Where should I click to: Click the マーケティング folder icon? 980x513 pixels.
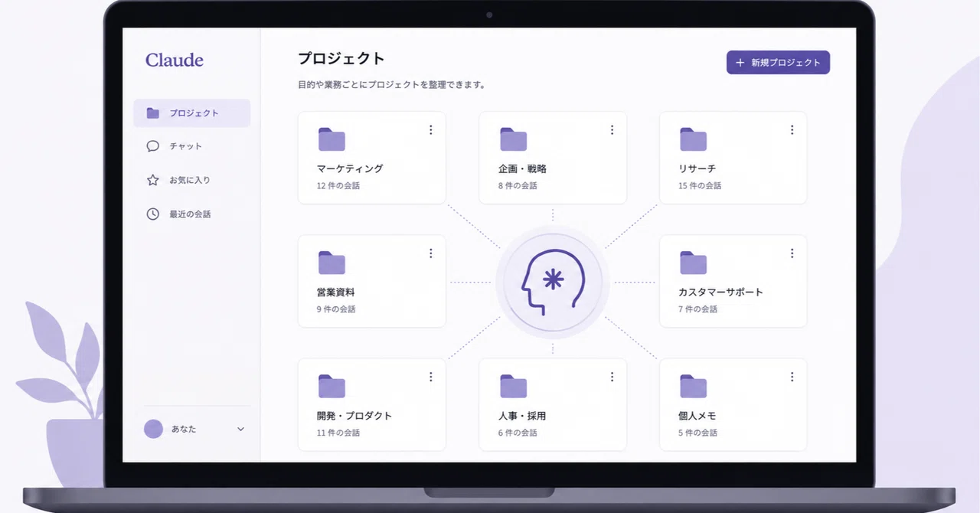332,139
